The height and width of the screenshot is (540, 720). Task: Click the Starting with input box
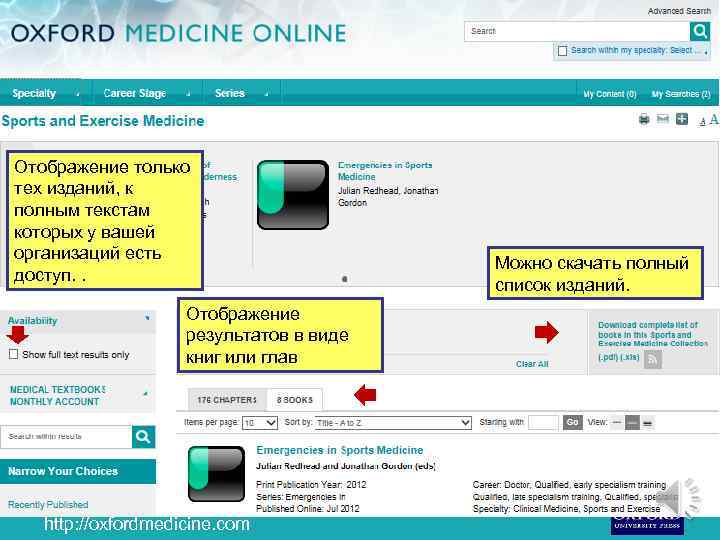543,422
